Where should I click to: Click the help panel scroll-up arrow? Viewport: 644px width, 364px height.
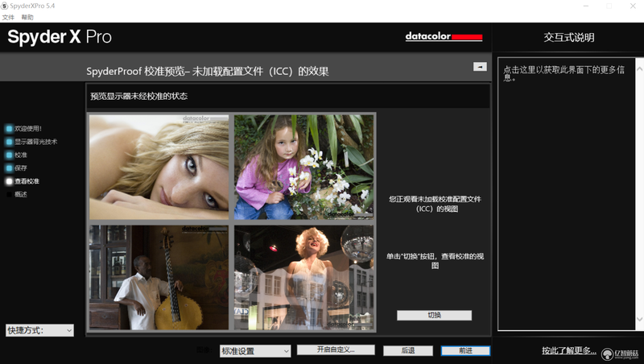click(x=639, y=69)
